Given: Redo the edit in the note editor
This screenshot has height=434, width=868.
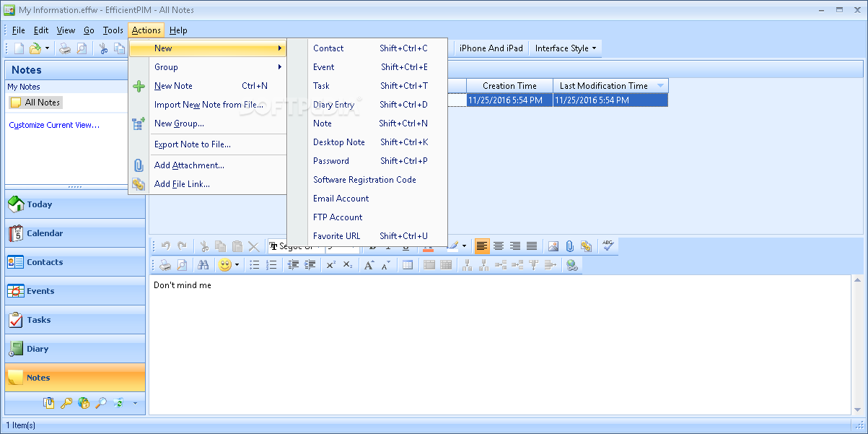Looking at the screenshot, I should point(182,246).
